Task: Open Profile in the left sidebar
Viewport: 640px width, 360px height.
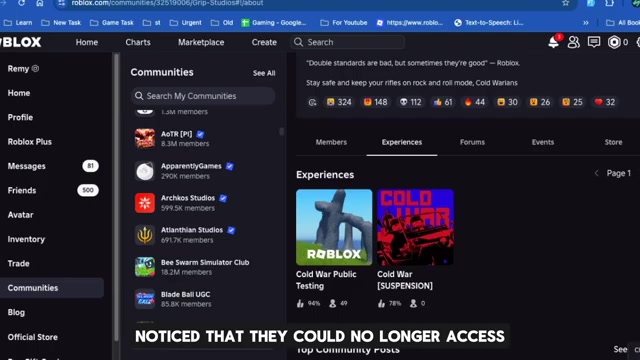Action: coord(20,117)
